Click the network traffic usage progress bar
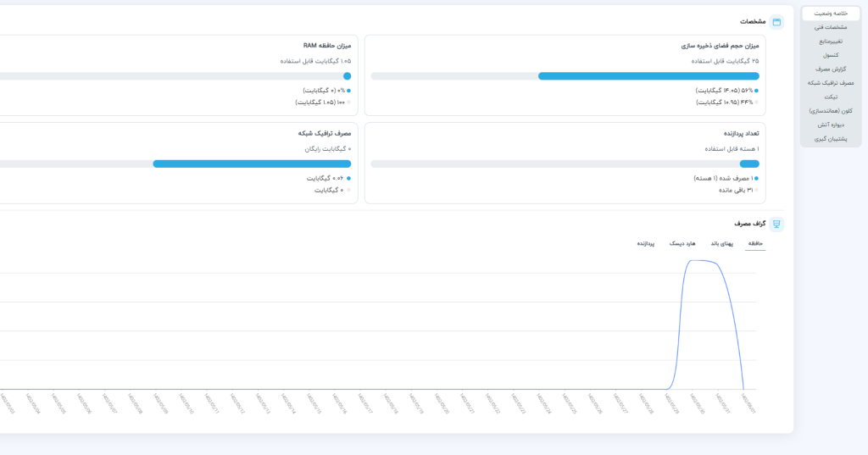868x455 pixels. [252, 164]
